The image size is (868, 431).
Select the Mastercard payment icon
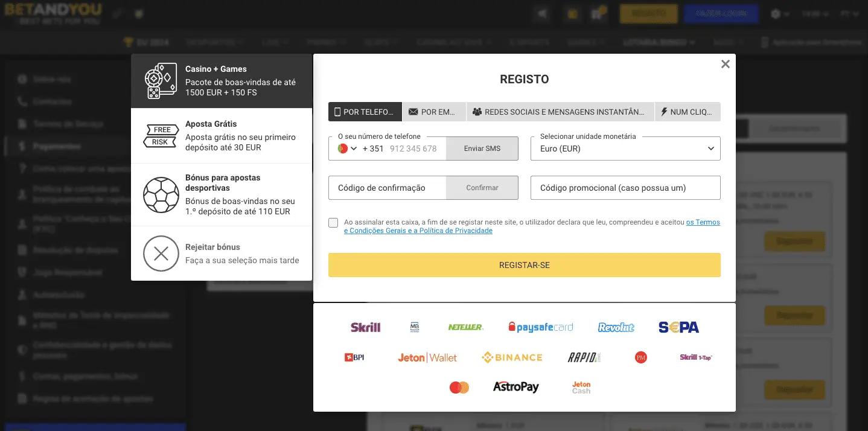pos(459,387)
